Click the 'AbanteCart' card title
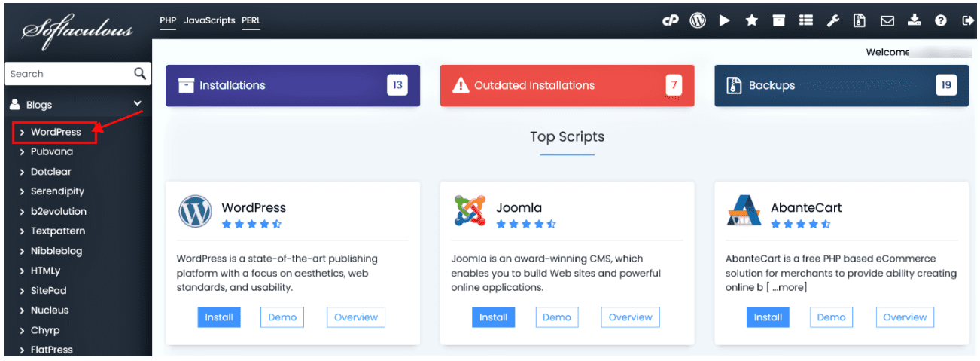Screen dimensions: 980x361 [x=806, y=207]
